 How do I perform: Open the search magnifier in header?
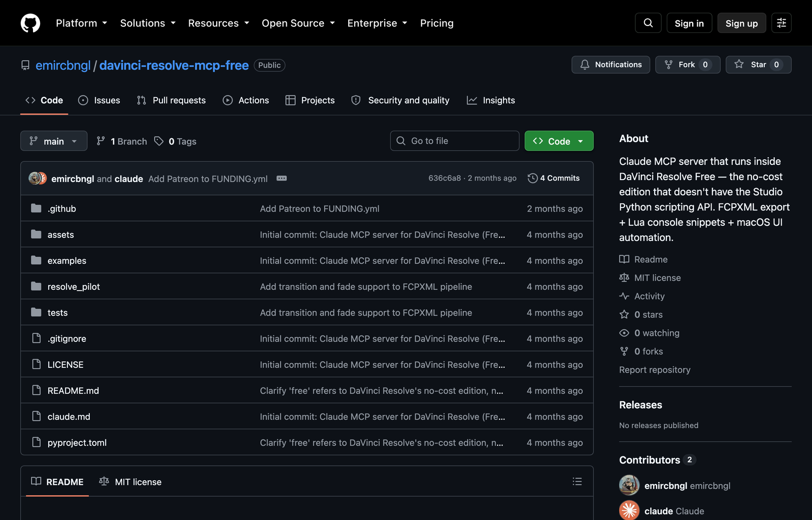(x=648, y=23)
